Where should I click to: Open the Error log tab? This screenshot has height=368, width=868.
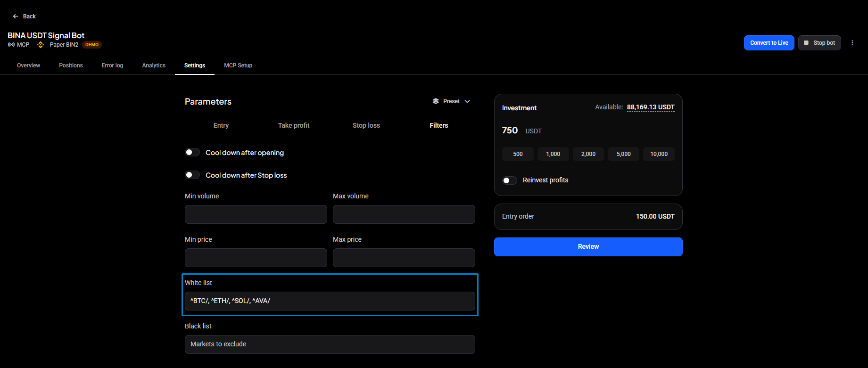point(112,65)
